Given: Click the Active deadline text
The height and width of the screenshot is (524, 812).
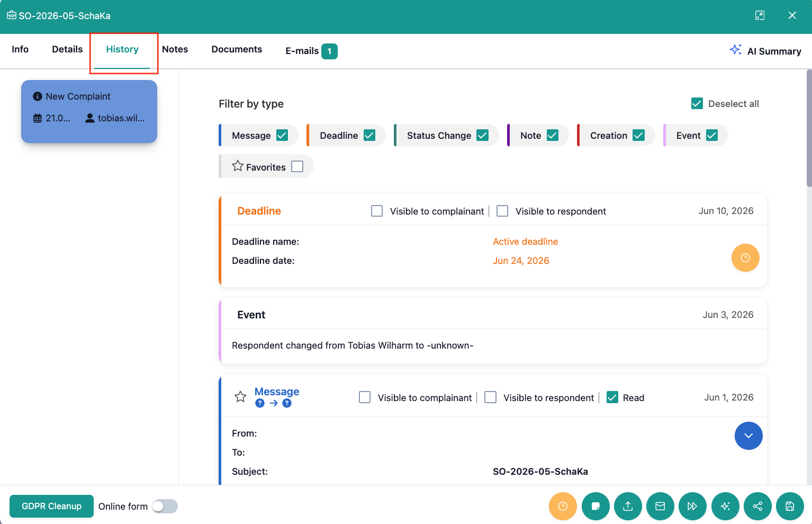Looking at the screenshot, I should (x=525, y=242).
